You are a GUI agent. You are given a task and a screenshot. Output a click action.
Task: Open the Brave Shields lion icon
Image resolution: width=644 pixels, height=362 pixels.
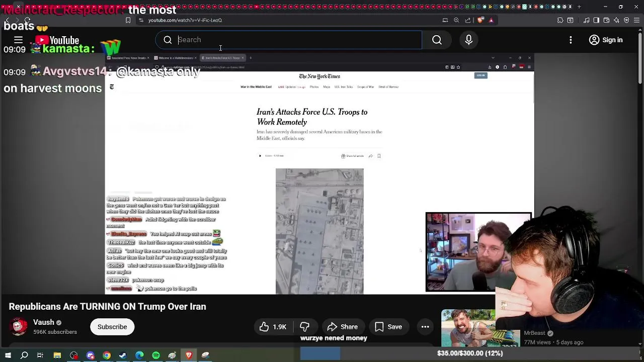click(480, 20)
